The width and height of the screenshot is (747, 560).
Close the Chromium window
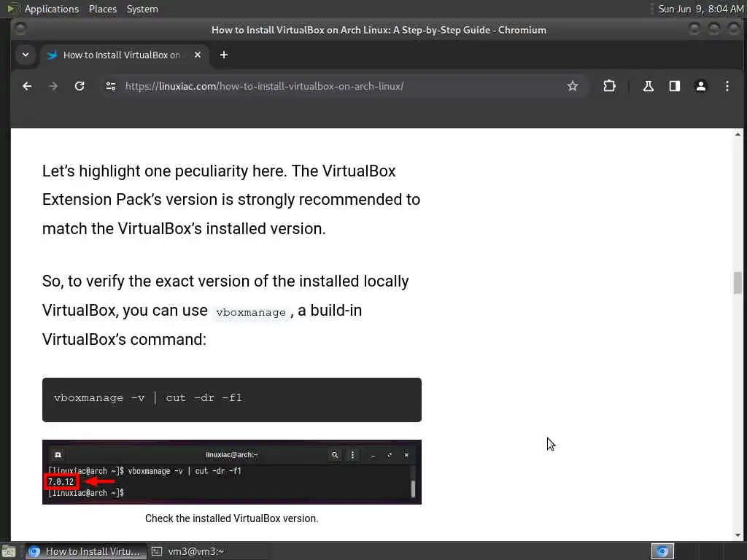pos(734,29)
